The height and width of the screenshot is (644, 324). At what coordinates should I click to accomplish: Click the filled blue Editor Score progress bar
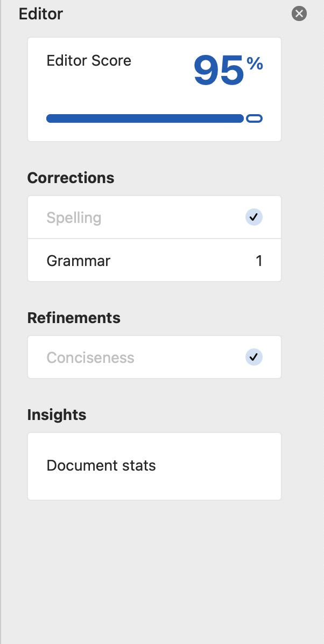coord(145,118)
